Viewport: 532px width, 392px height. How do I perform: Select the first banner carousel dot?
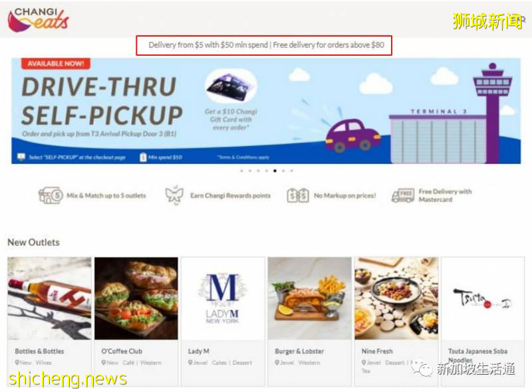[241, 171]
